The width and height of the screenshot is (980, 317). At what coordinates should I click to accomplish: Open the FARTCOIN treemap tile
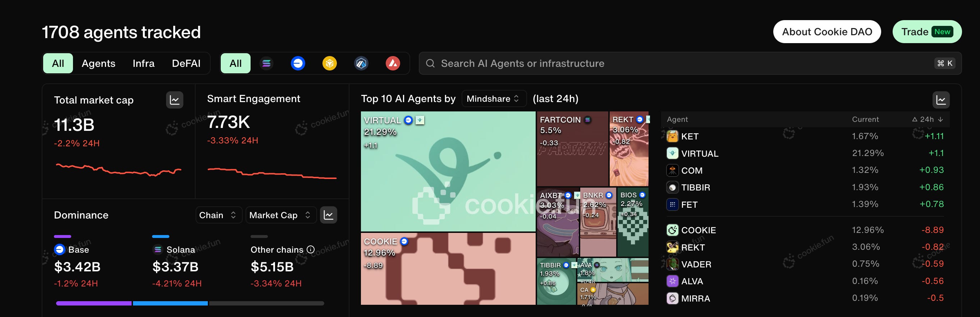click(x=572, y=149)
